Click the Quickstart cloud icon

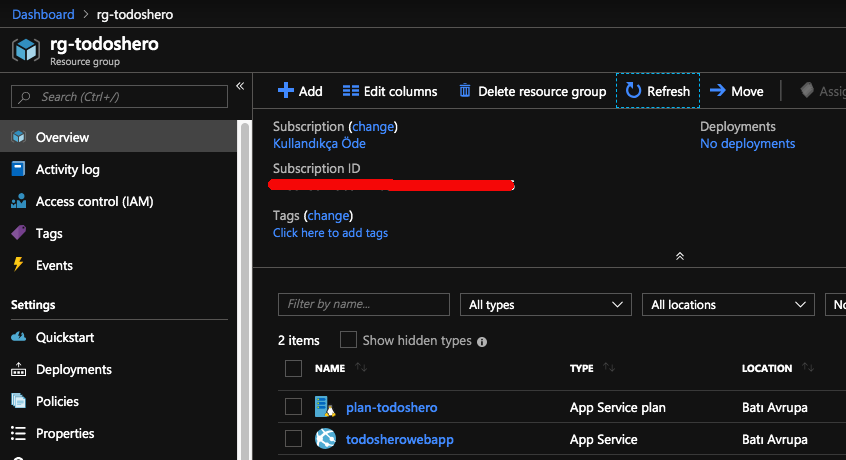tap(18, 337)
